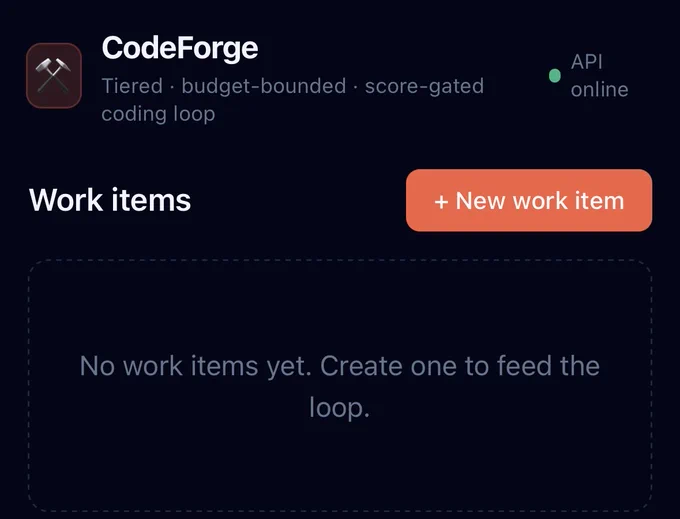Viewport: 680px width, 519px height.
Task: Click the word "items" in Work items heading
Action: 151,200
